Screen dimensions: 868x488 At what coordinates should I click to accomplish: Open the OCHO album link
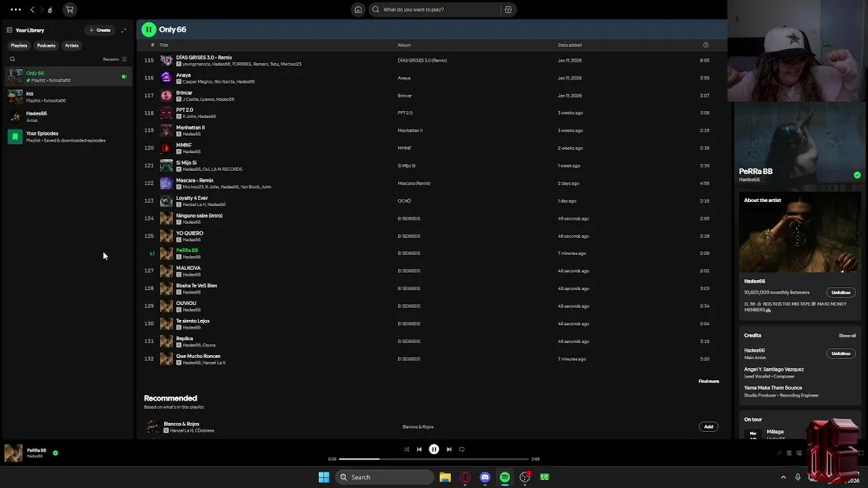404,201
